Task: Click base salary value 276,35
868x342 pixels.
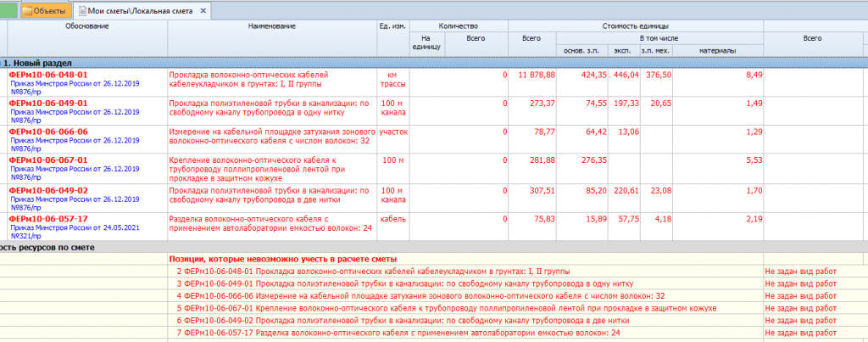Action: coord(593,160)
